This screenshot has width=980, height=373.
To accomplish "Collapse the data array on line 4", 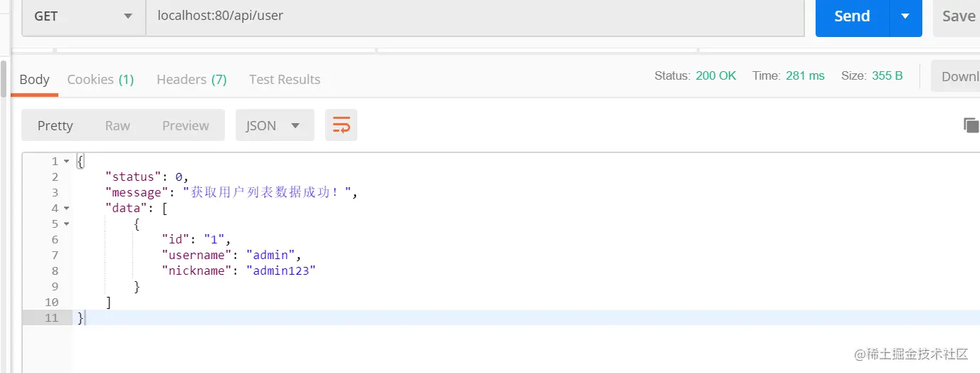I will click(67, 209).
